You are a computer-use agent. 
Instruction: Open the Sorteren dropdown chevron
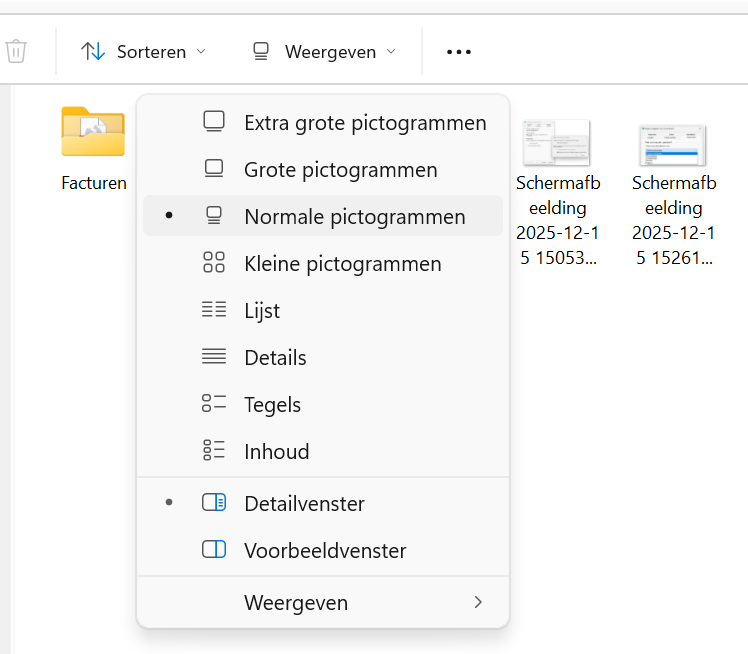coord(201,51)
